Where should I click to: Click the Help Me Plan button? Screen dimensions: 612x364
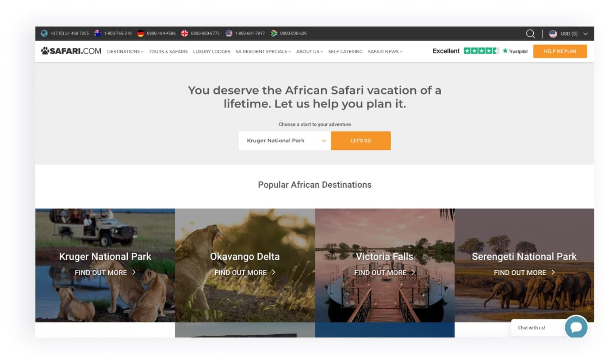click(560, 51)
